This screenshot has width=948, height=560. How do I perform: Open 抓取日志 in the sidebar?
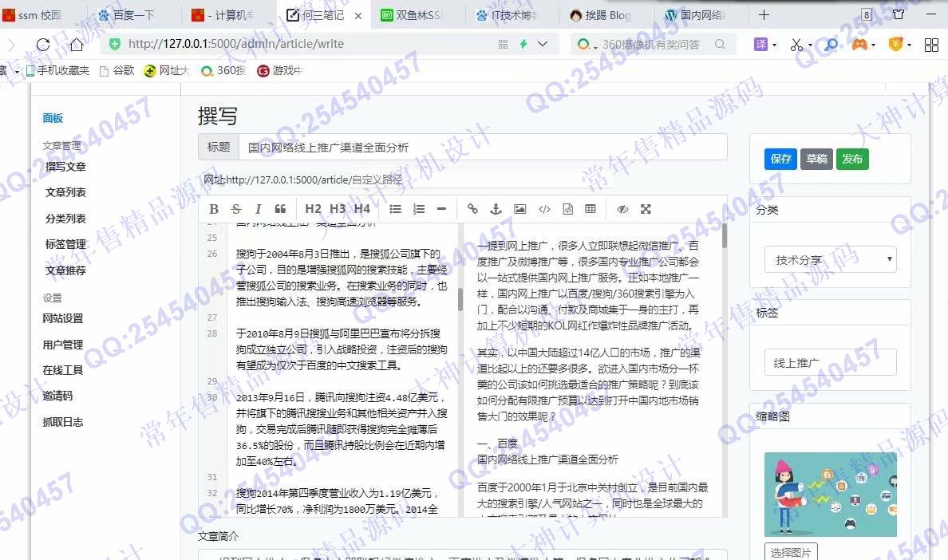[63, 422]
